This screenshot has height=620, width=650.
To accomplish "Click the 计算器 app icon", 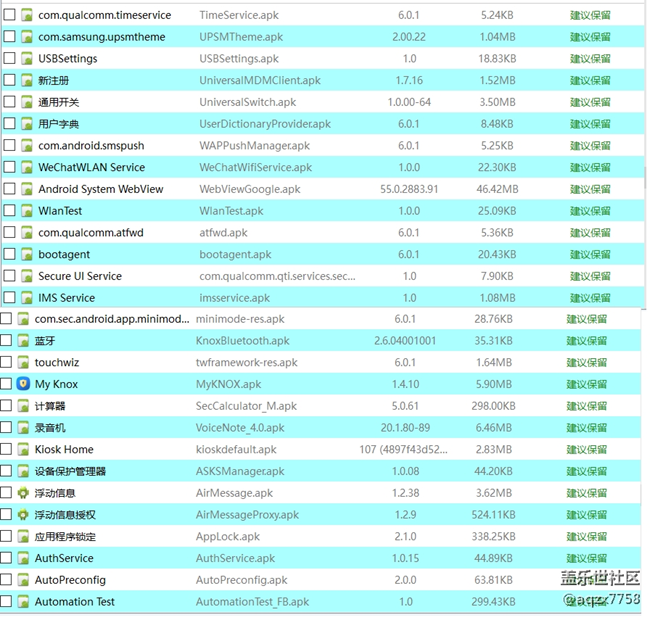I will coord(23,406).
